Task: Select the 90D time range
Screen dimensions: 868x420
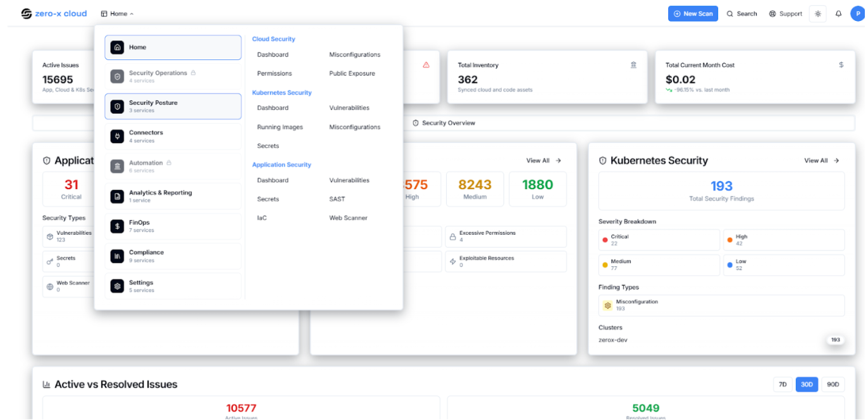Action: pyautogui.click(x=833, y=385)
